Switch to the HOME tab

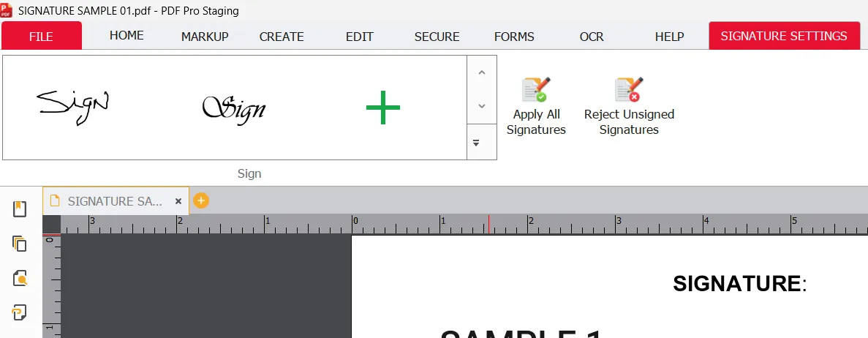(127, 35)
